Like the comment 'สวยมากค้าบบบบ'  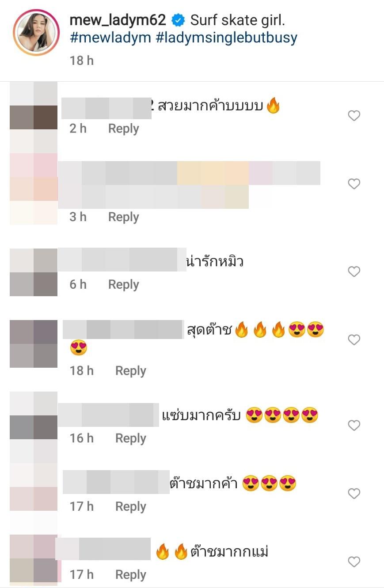[x=354, y=116]
